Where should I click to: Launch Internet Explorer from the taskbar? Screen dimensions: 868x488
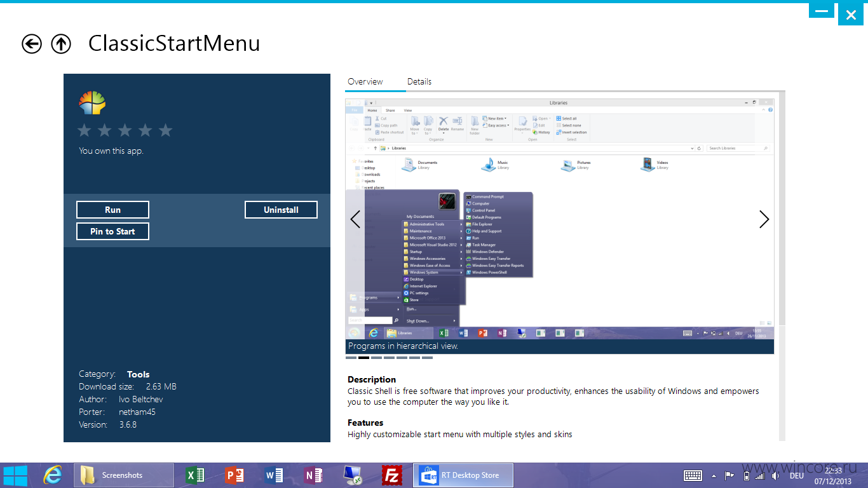[x=53, y=475]
